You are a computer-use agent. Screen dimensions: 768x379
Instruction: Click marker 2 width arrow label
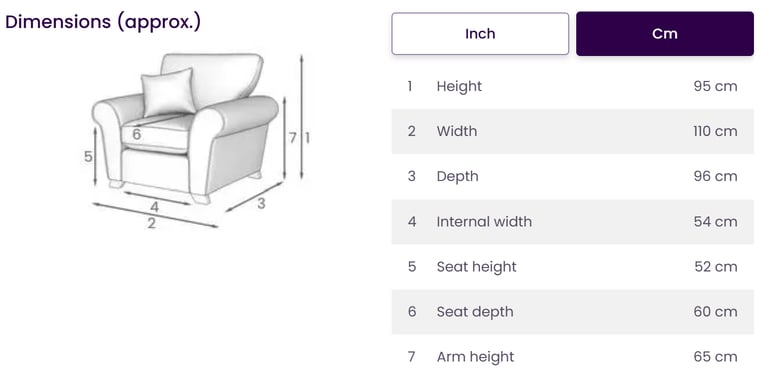(152, 223)
